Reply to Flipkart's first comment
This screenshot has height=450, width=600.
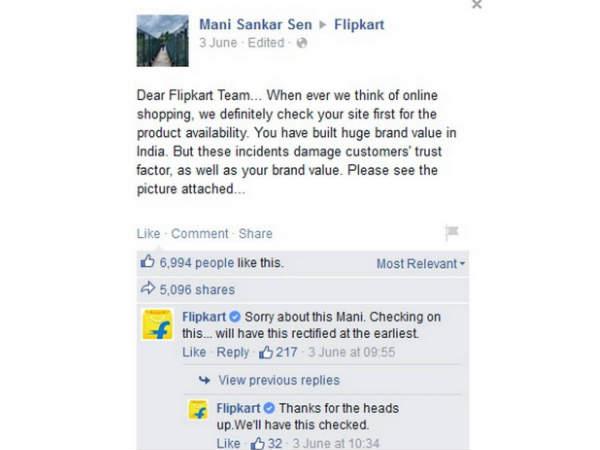pyautogui.click(x=233, y=353)
